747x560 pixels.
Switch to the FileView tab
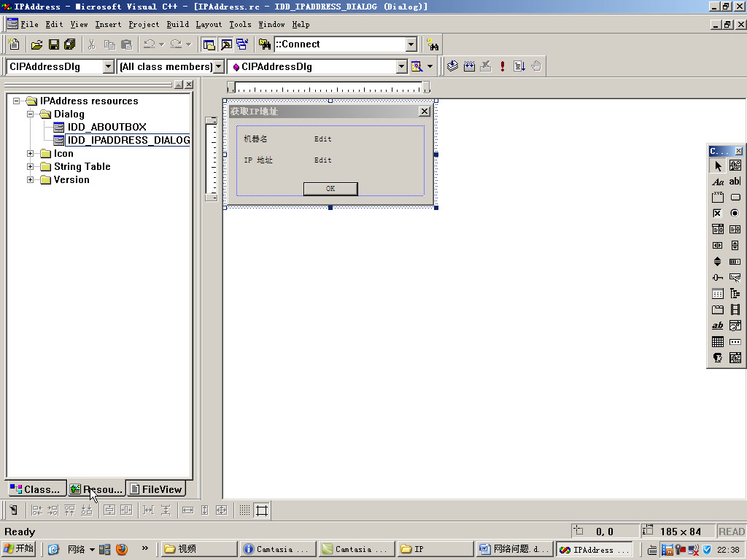(155, 489)
